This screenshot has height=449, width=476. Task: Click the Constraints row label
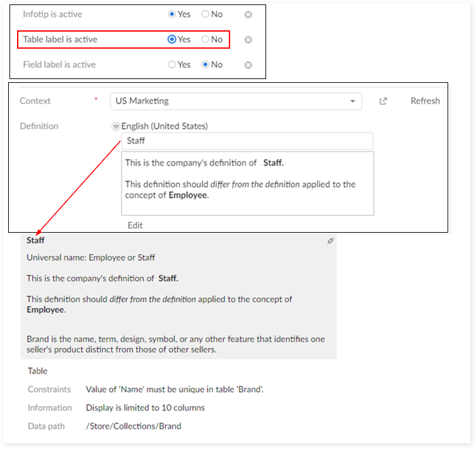[49, 390]
